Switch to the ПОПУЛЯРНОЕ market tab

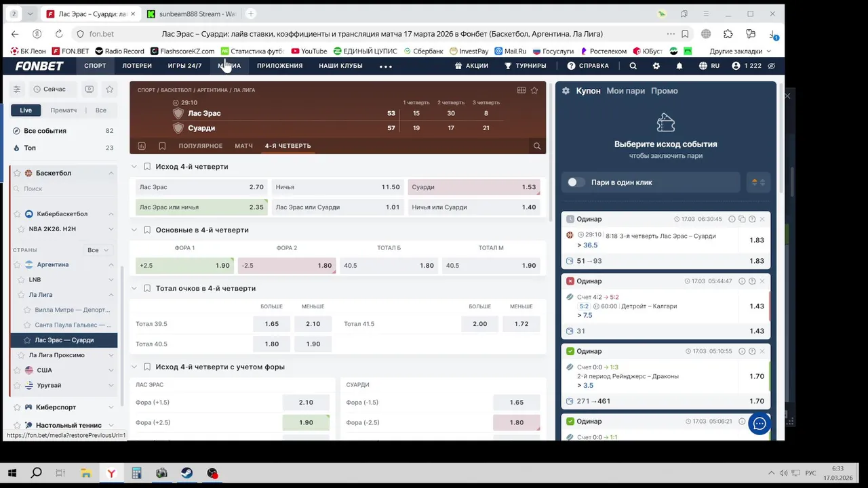[201, 146]
